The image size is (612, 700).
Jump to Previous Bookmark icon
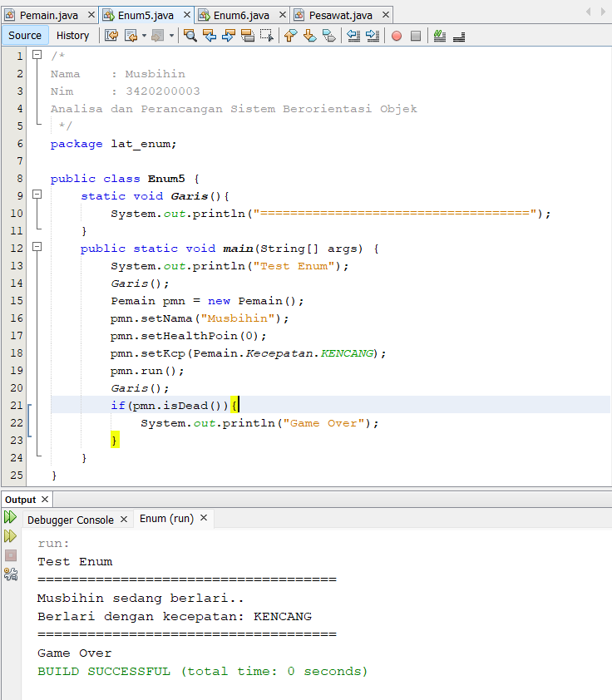click(x=290, y=35)
